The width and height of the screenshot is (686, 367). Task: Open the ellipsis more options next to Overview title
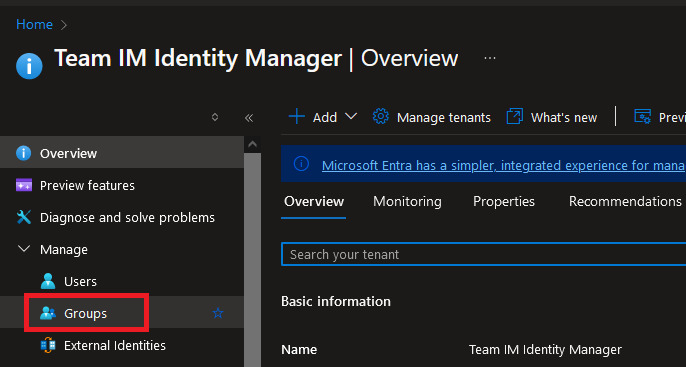(x=490, y=58)
